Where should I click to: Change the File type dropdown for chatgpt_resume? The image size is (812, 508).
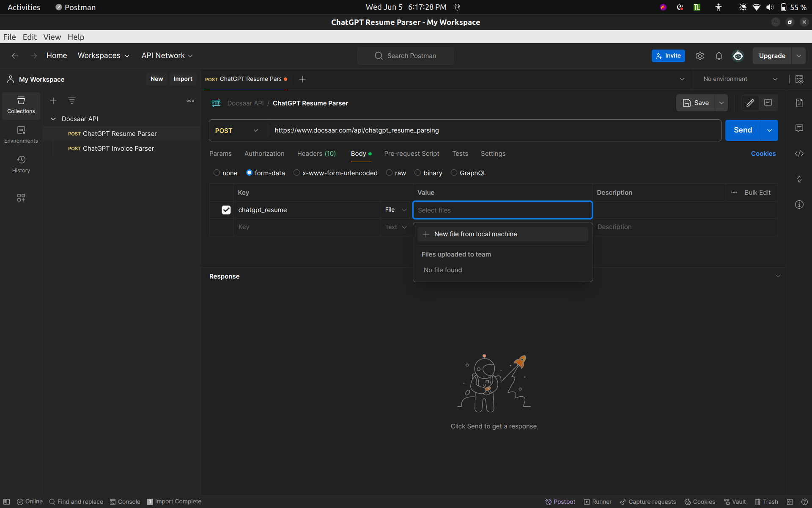(396, 210)
